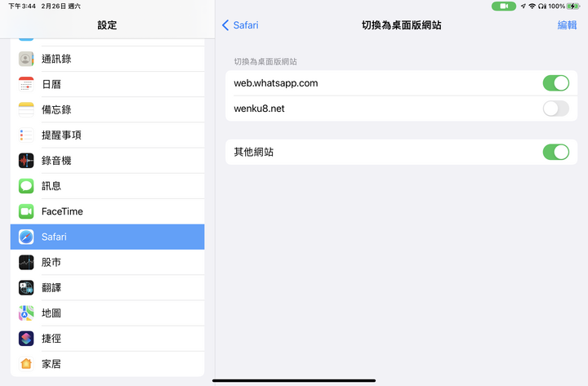This screenshot has width=588, height=386.
Task: Open 家居 settings
Action: point(107,363)
